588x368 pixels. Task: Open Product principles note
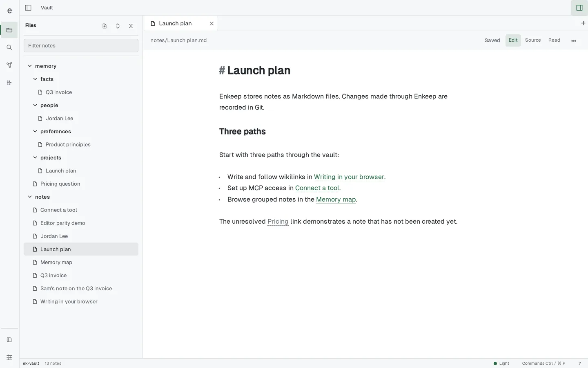81,144
